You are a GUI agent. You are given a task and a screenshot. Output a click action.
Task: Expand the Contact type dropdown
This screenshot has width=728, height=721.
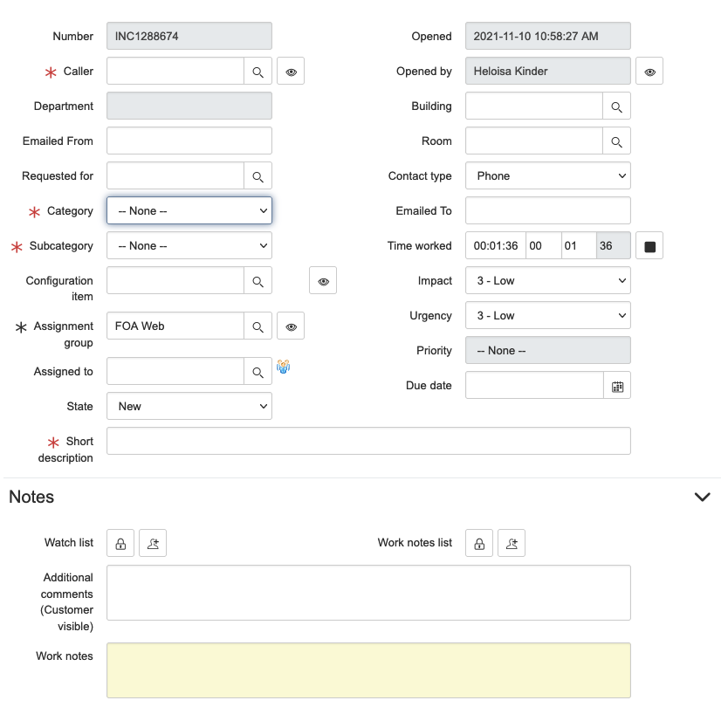click(547, 176)
